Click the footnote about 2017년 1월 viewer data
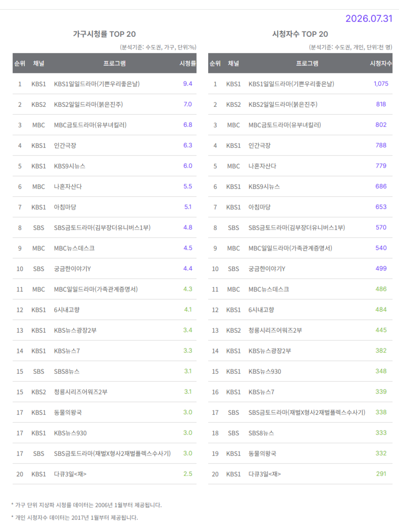 75,518
